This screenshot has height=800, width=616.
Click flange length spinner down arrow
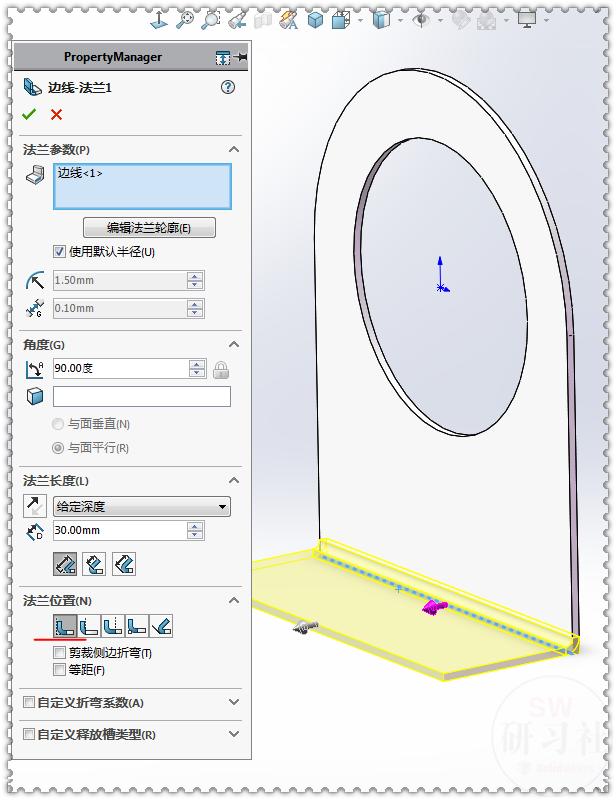click(195, 535)
